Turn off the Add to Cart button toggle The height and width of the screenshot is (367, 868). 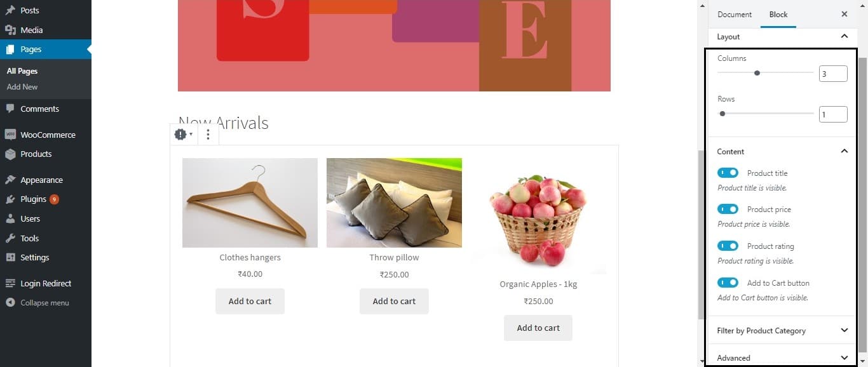tap(728, 283)
